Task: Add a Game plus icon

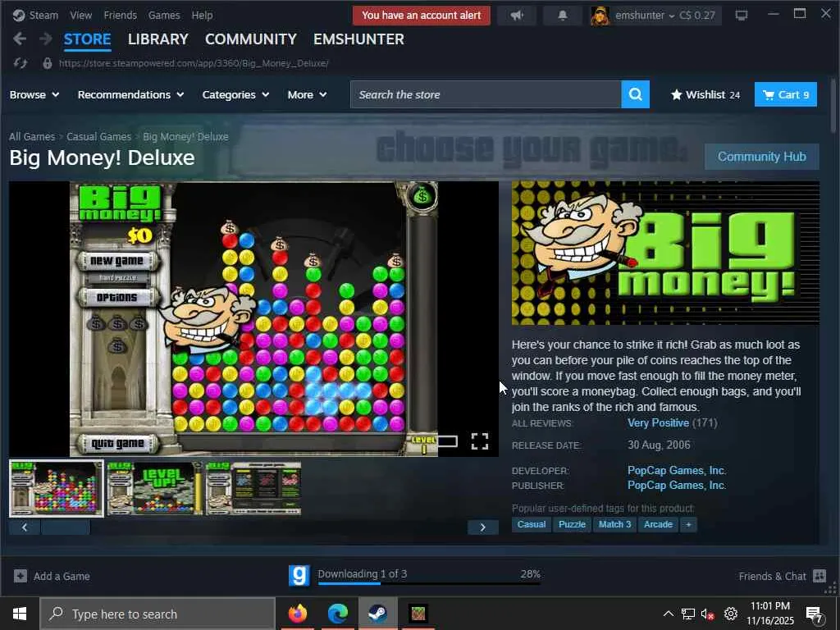Action: (x=21, y=576)
